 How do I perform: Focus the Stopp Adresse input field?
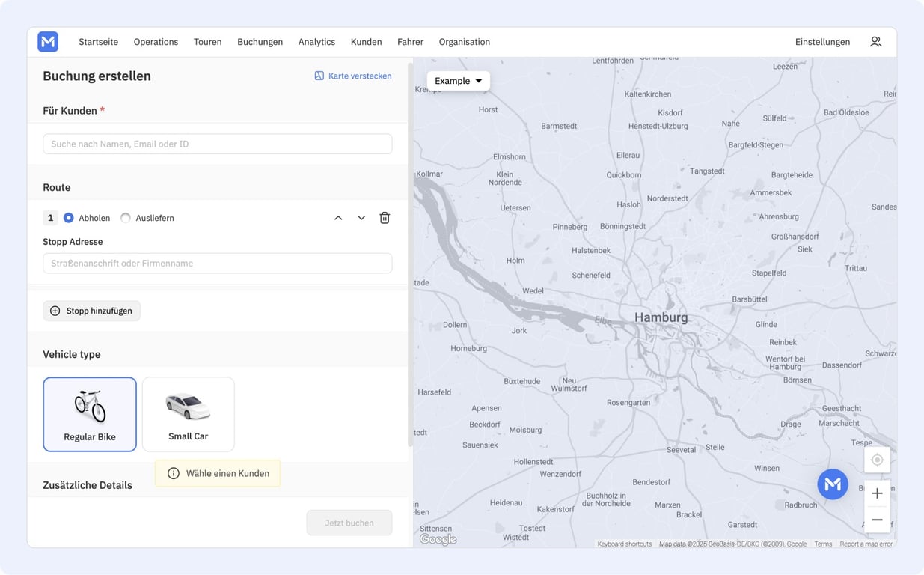point(217,264)
